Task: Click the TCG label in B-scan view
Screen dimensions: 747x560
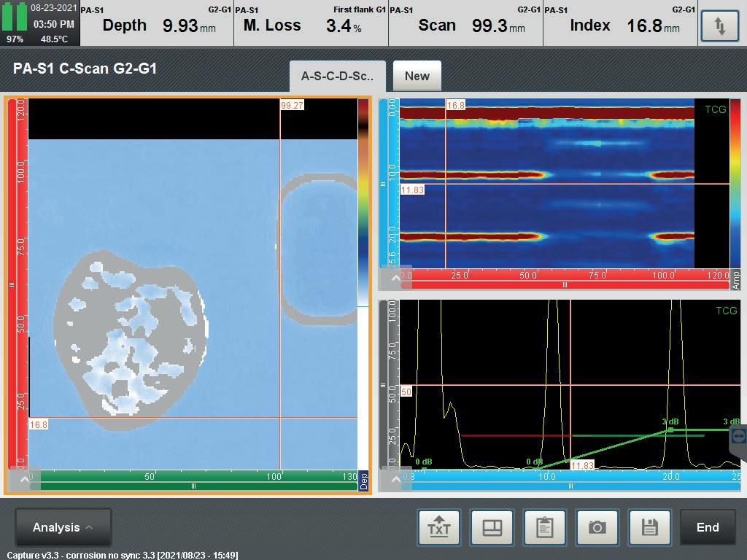Action: pos(715,109)
